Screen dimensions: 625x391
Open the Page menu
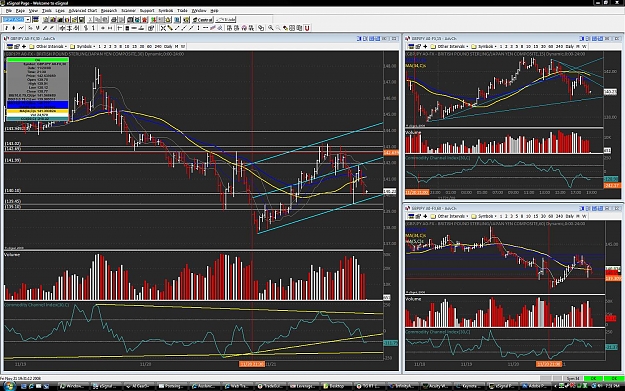pyautogui.click(x=20, y=10)
